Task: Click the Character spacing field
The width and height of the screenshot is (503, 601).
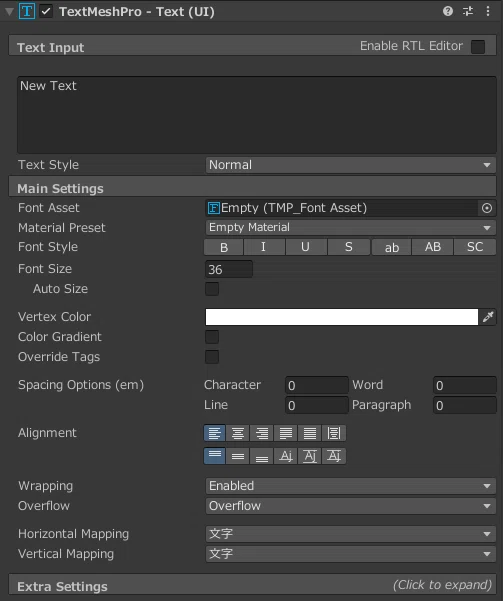Action: (317, 385)
